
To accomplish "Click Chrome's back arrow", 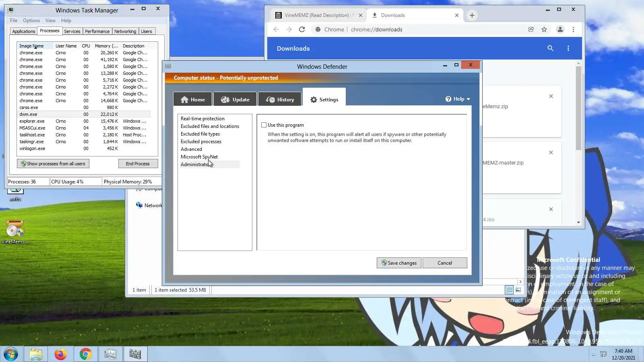I will click(276, 29).
